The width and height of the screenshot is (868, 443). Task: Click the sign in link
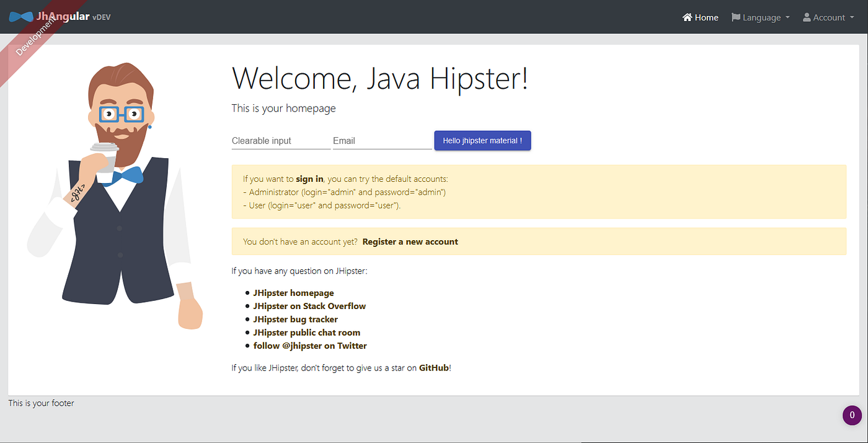pos(309,179)
